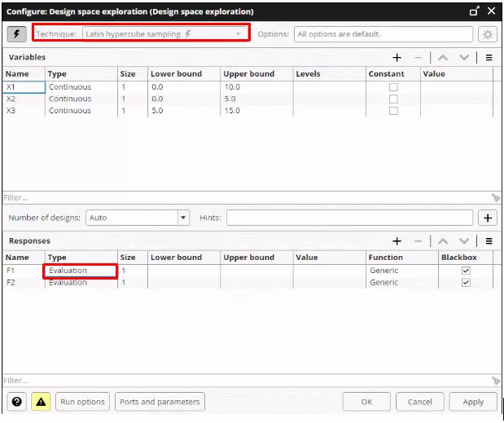Viewport: 504px width, 423px height.
Task: Uncheck the Blackbox checkbox for F1
Action: pos(466,271)
